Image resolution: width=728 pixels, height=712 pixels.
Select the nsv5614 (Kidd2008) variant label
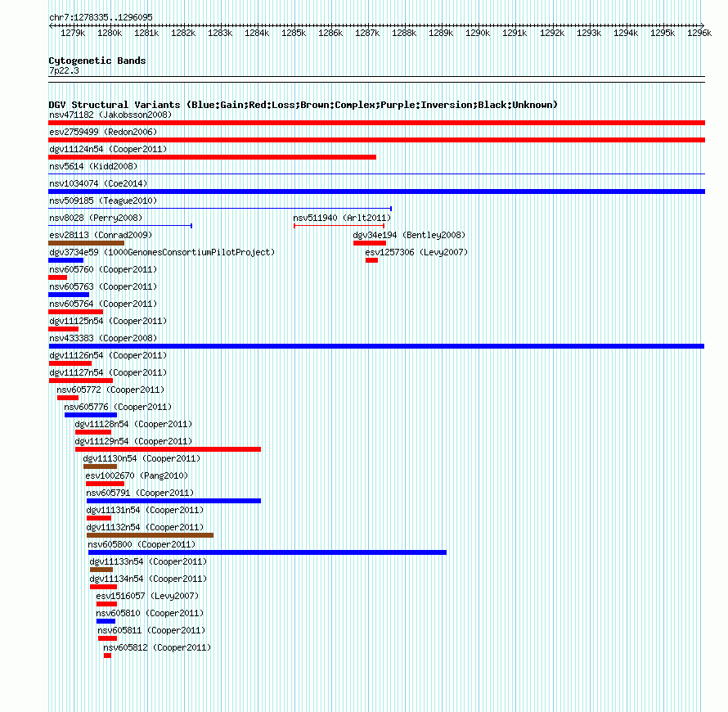[x=93, y=166]
